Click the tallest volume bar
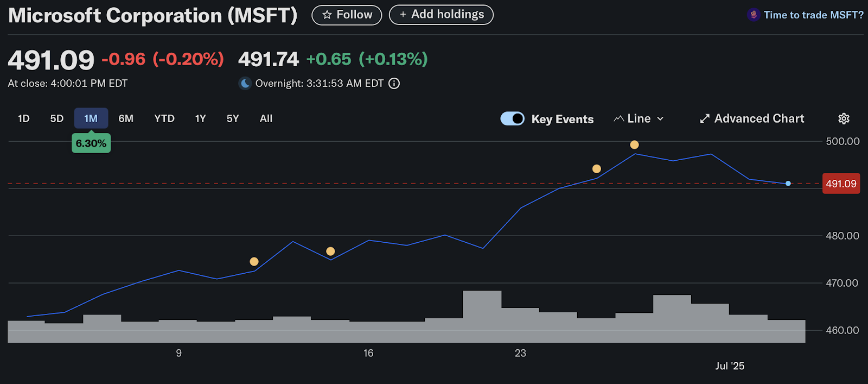Screen dimensions: 868x384 (482, 316)
